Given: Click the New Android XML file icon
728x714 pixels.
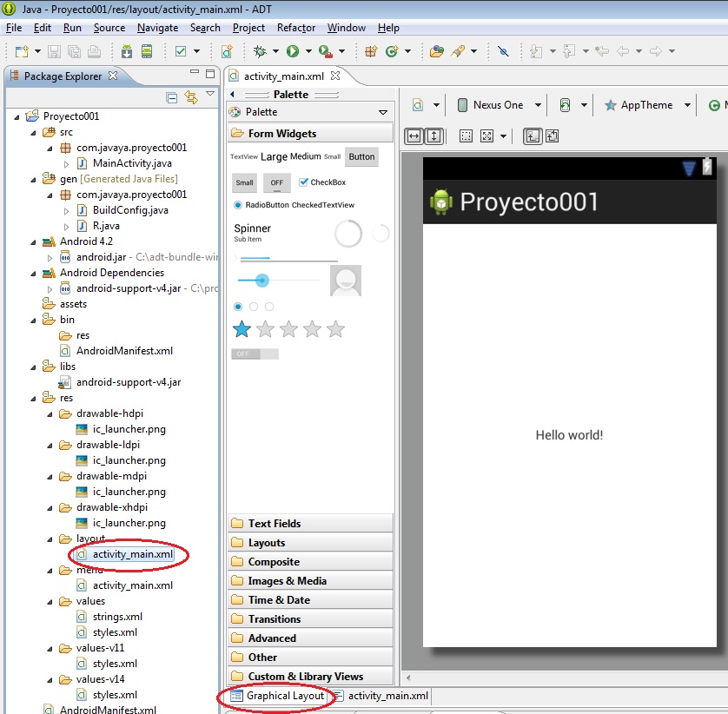Looking at the screenshot, I should [227, 51].
